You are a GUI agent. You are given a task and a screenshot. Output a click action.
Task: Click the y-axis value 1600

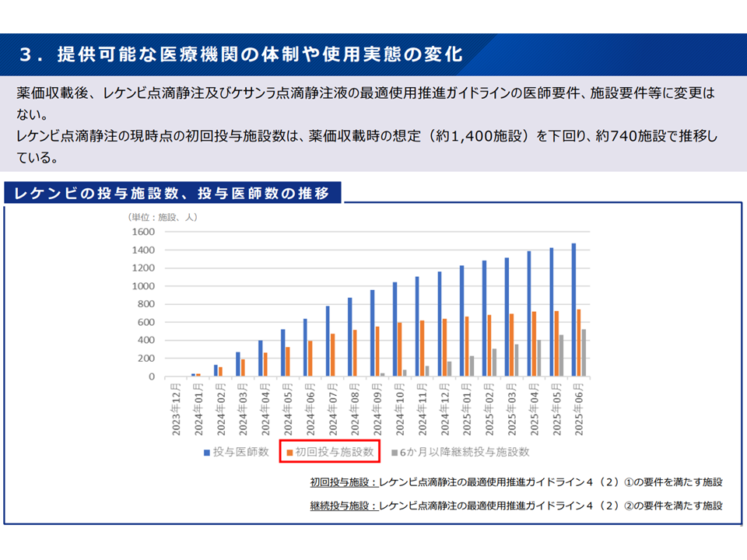pos(143,232)
